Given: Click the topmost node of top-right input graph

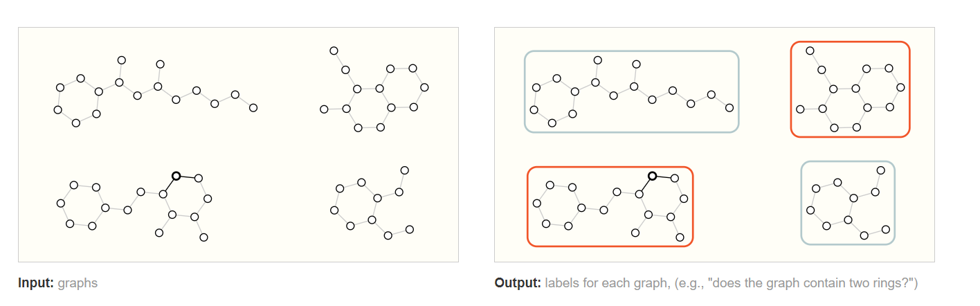Looking at the screenshot, I should (334, 51).
